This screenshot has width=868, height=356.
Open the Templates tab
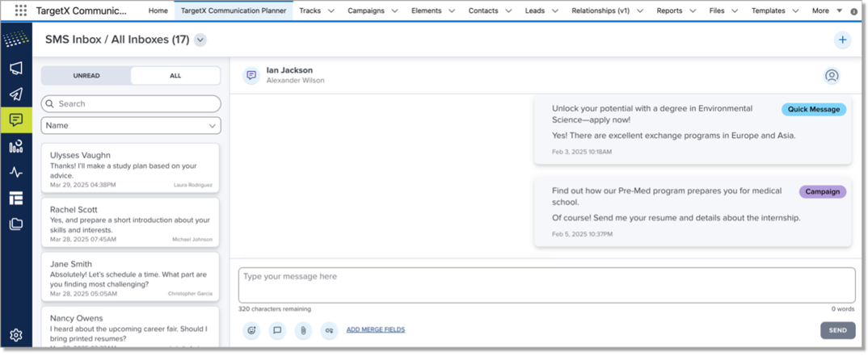point(769,11)
